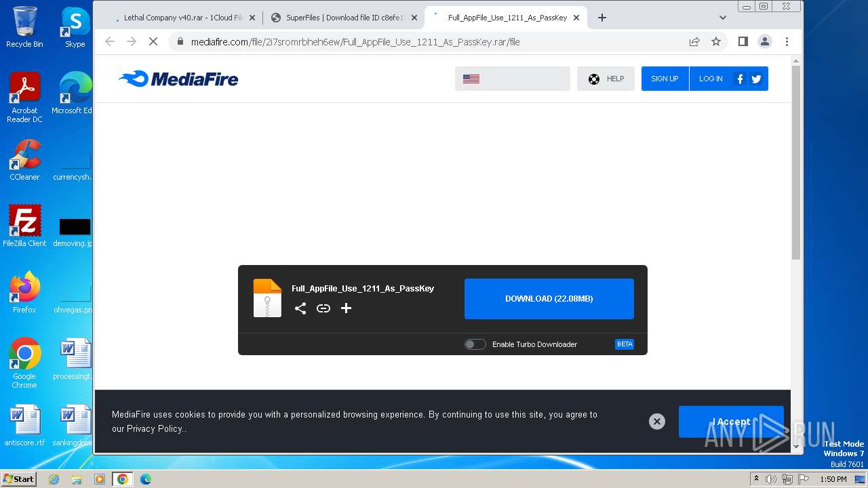Click the Facebook login icon
Screen dimensions: 868x488
click(x=740, y=79)
